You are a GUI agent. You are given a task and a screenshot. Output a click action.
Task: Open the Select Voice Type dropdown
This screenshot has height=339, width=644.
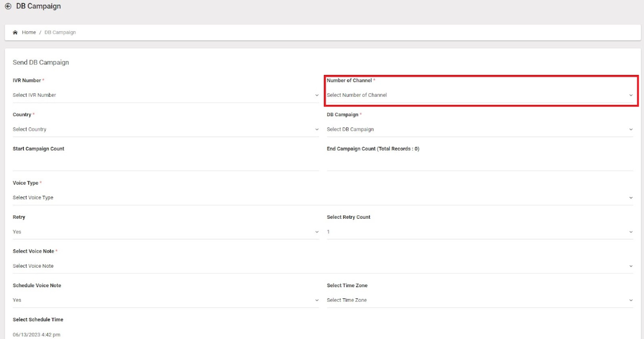click(x=323, y=198)
